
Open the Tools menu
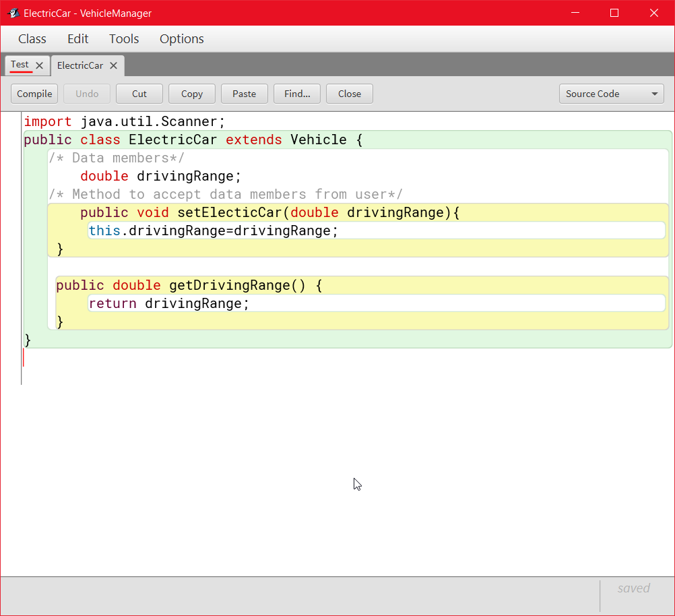124,39
